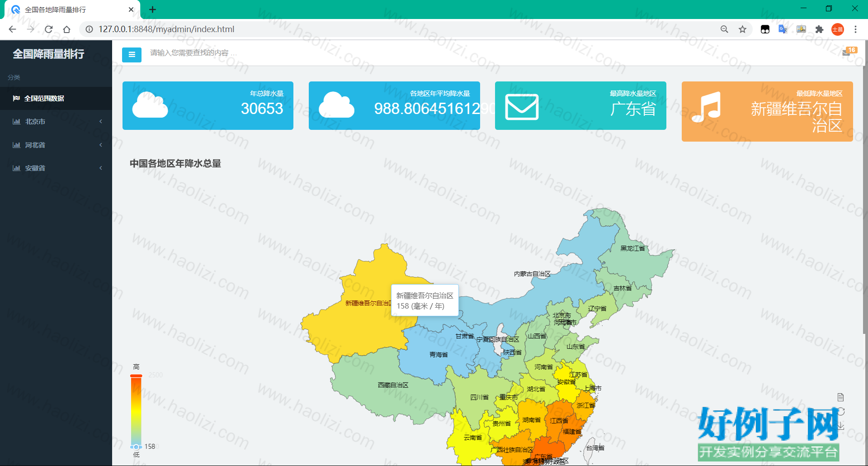Viewport: 868px width, 466px height.
Task: Expand the 安徽省 submenu chevron
Action: click(x=101, y=168)
